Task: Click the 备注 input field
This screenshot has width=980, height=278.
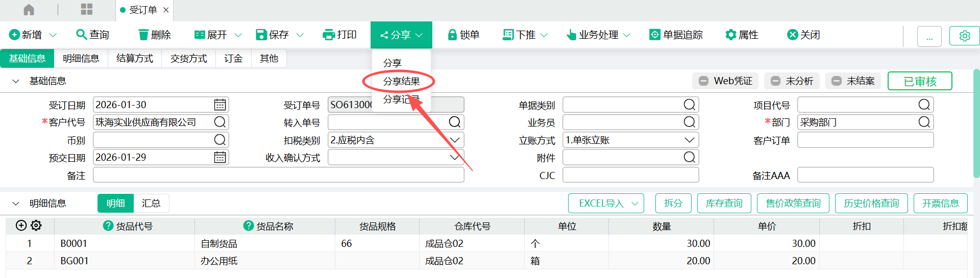Action: point(278,175)
